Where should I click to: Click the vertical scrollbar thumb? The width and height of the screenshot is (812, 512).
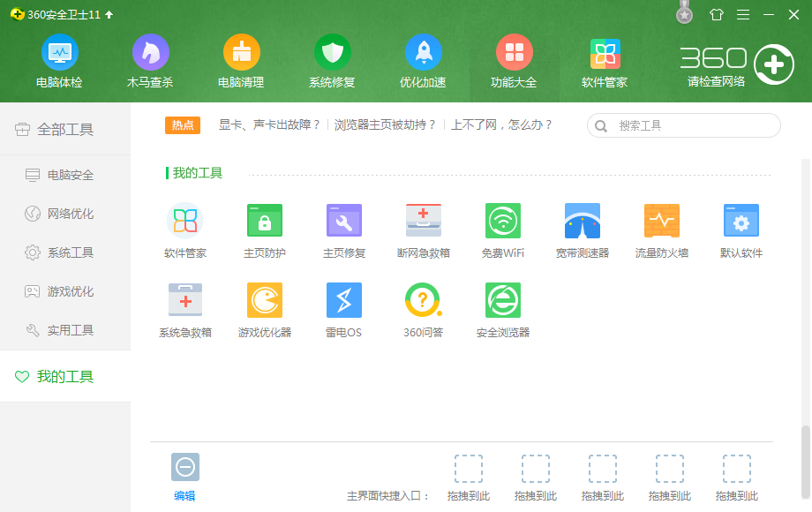pyautogui.click(x=805, y=462)
